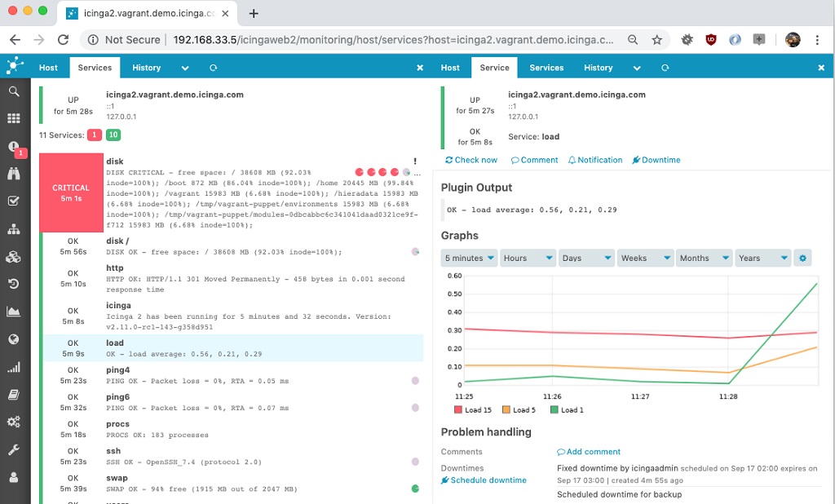Screen dimensions: 835x504
Task: Select the Service tab in detail pane
Action: pyautogui.click(x=494, y=68)
